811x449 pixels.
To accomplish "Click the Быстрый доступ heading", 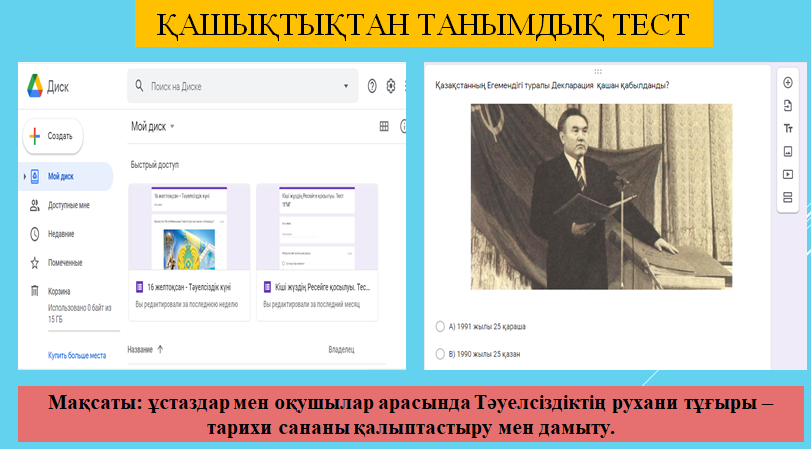I will [155, 165].
